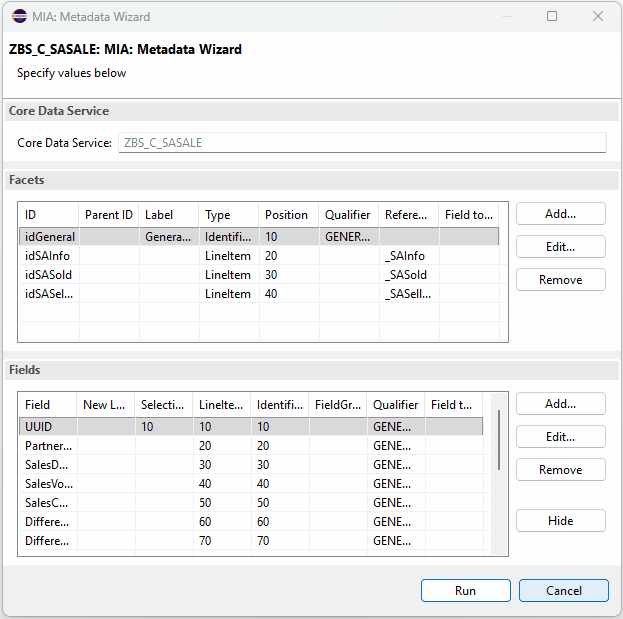Click the Add button in Facets section
This screenshot has width=623, height=619.
pos(560,214)
